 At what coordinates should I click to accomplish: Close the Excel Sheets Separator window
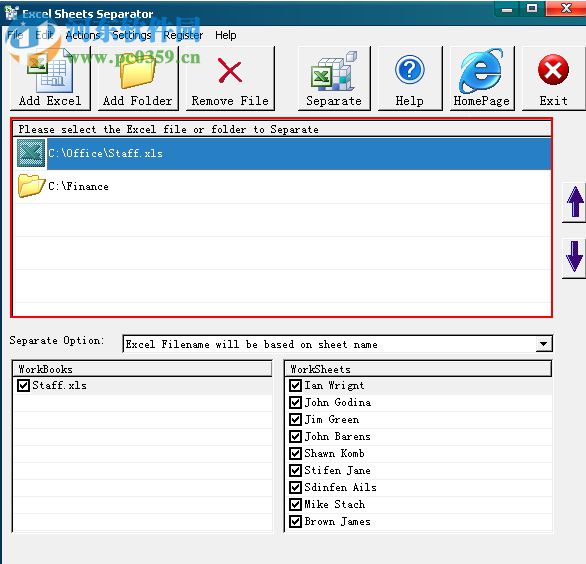coord(566,9)
